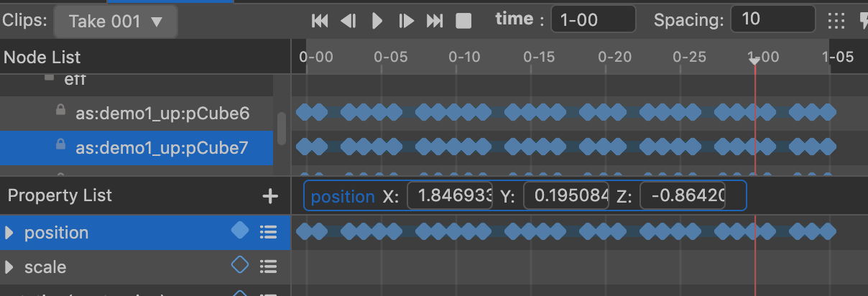Expand the scale property

coord(9,267)
